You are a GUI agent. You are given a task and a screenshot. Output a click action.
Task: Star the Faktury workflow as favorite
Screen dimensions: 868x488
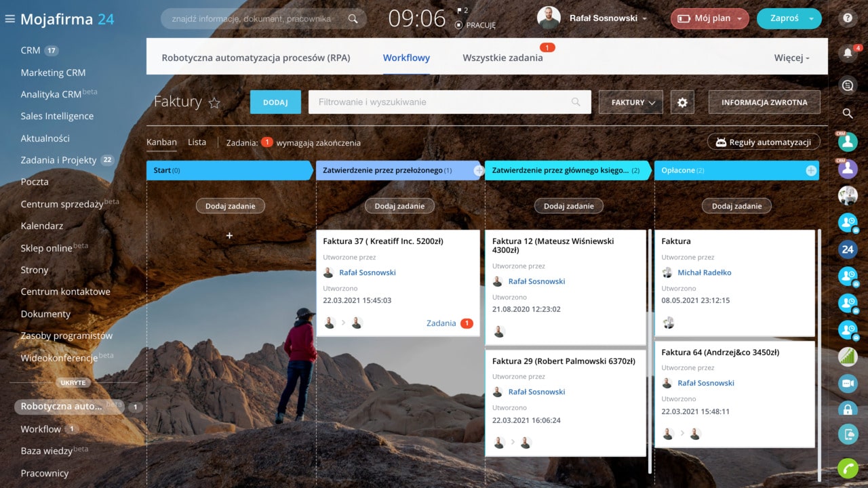(214, 102)
